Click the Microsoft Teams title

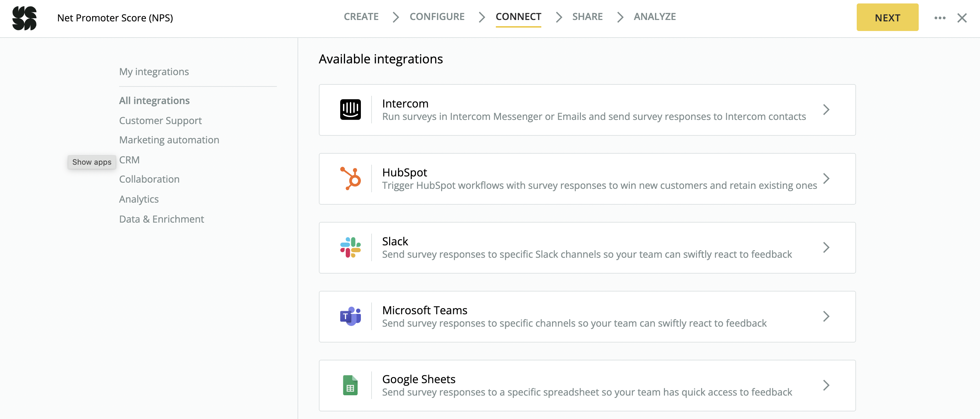point(425,310)
